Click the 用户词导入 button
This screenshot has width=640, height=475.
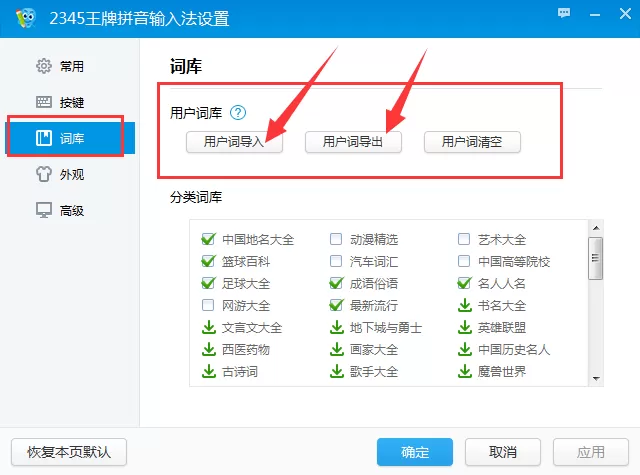[x=234, y=142]
